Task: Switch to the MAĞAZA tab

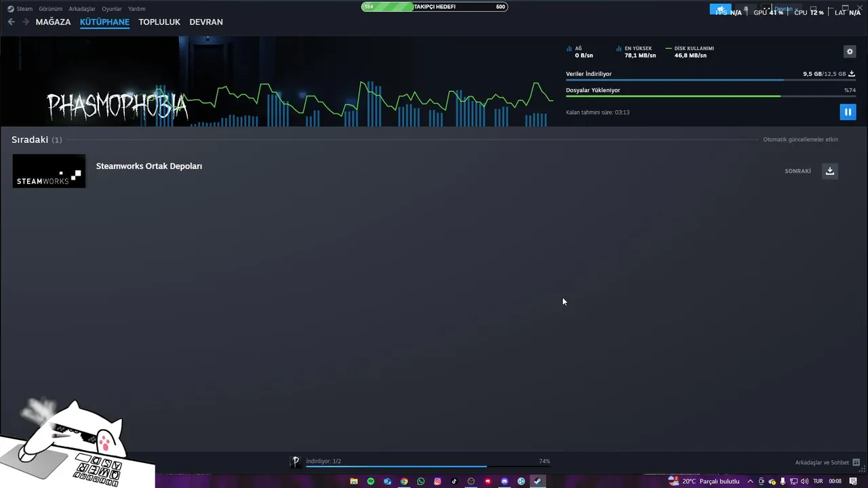Action: click(x=53, y=22)
